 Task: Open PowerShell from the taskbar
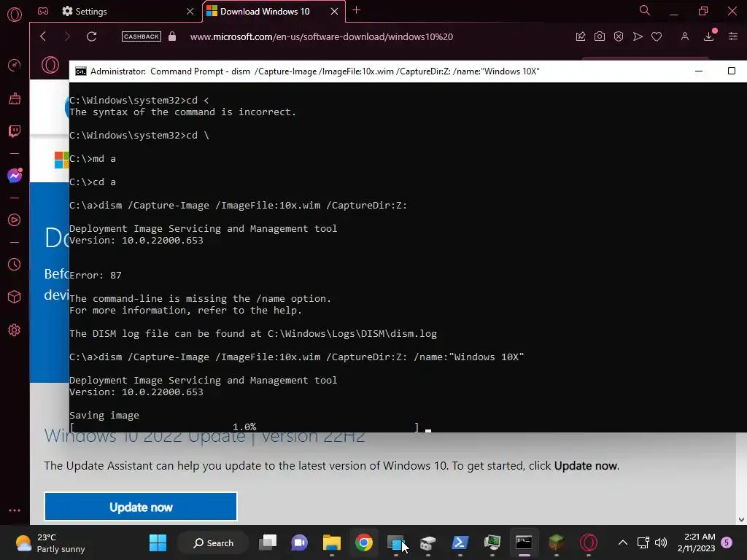[x=460, y=542]
